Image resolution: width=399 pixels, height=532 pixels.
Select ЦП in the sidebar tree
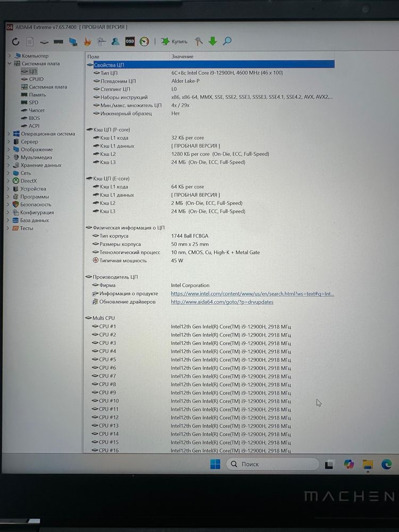point(29,71)
